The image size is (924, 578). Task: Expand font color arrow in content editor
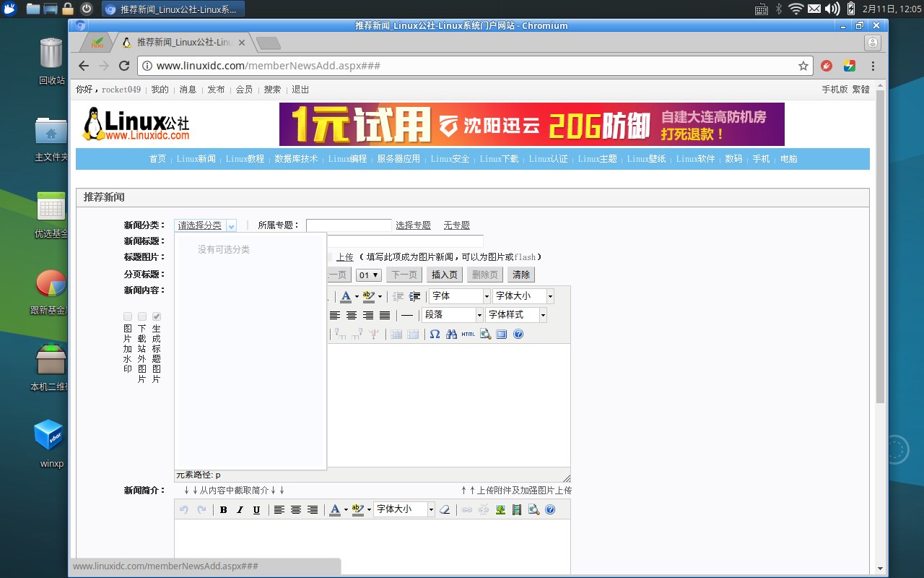[x=357, y=296]
